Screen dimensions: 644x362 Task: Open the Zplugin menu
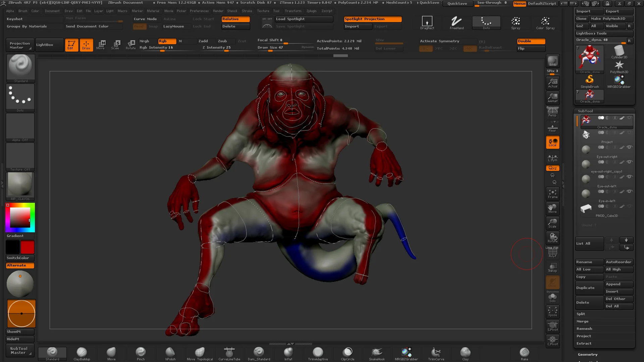pyautogui.click(x=311, y=11)
